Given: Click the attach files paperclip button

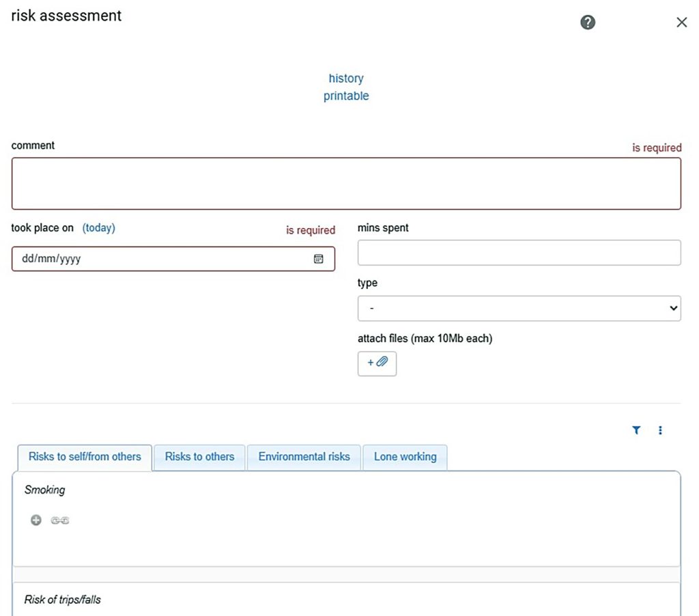Looking at the screenshot, I should (377, 363).
